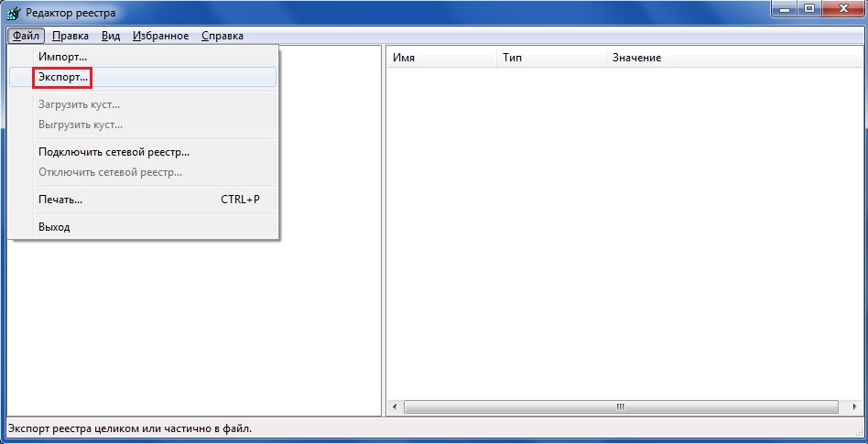This screenshot has width=868, height=444.
Task: Open the Вид menu
Action: click(x=111, y=36)
